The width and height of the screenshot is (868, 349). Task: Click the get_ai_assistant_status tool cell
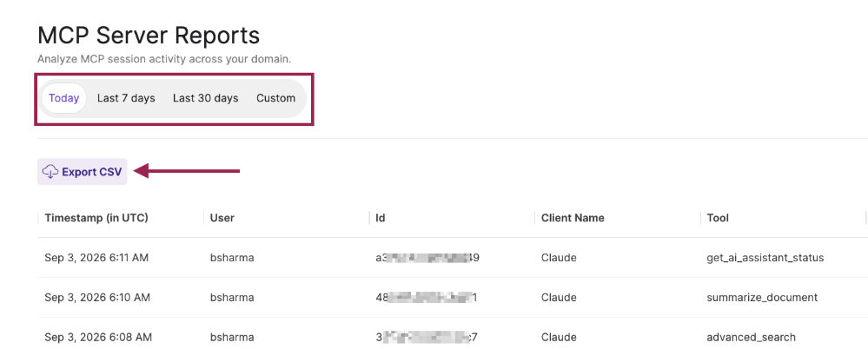(x=765, y=258)
